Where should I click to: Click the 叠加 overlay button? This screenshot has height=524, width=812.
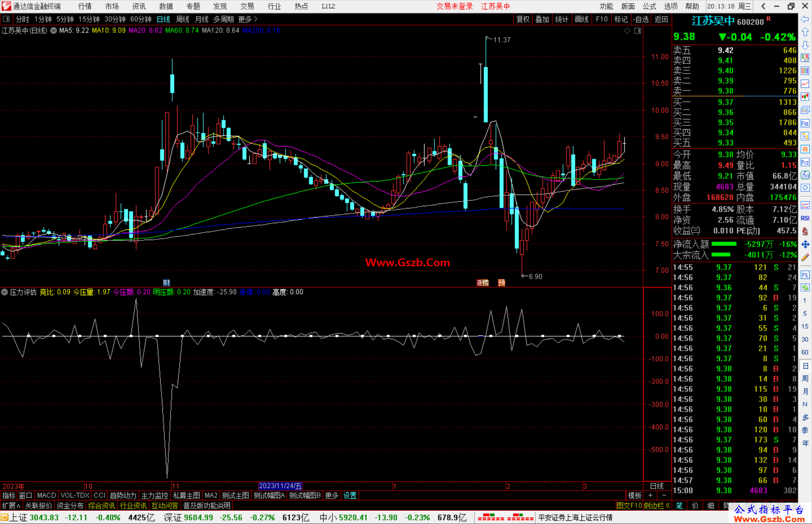point(542,19)
